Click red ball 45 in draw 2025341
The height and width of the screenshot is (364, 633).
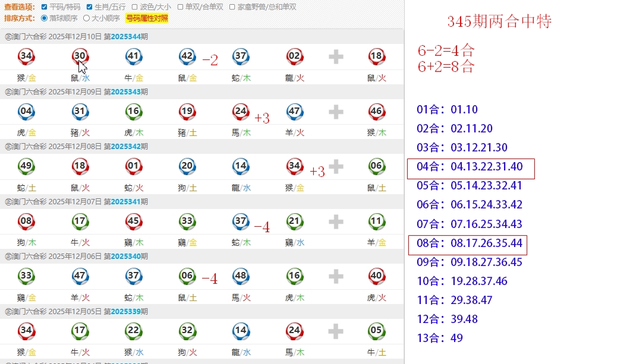(x=134, y=222)
